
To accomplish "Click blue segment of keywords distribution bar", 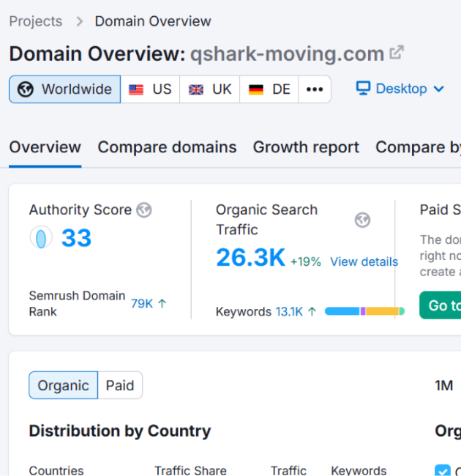I will coord(342,311).
